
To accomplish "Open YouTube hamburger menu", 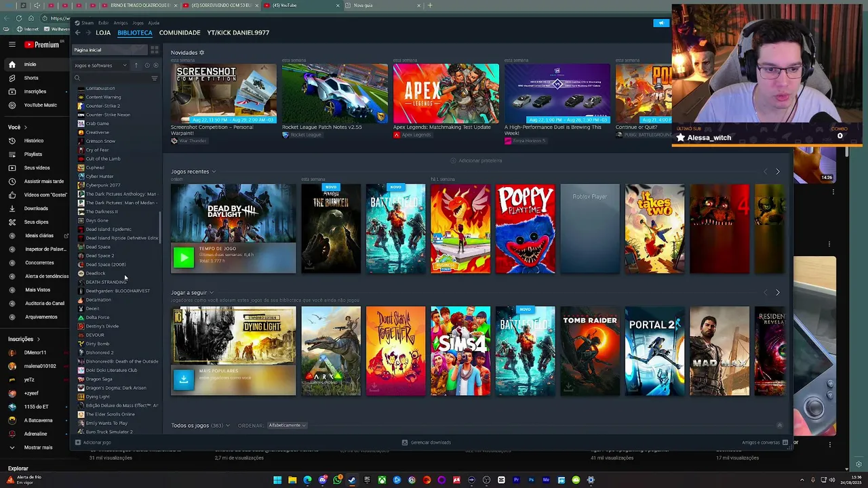I will tap(12, 45).
